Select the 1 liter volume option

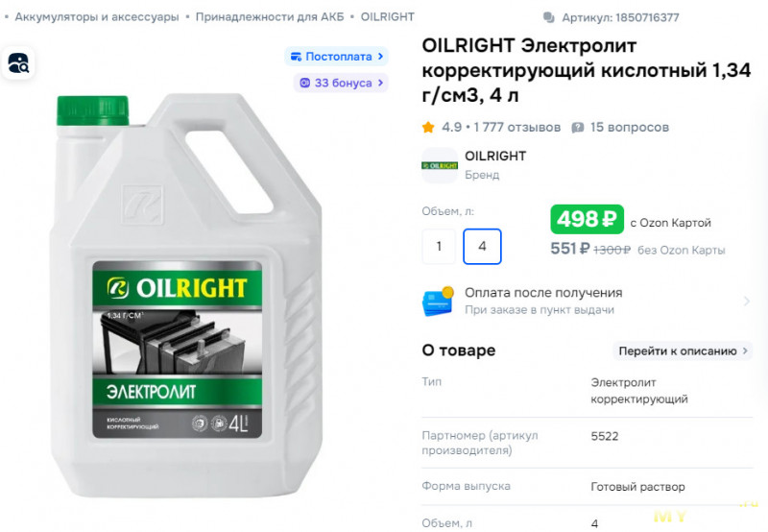pos(439,246)
